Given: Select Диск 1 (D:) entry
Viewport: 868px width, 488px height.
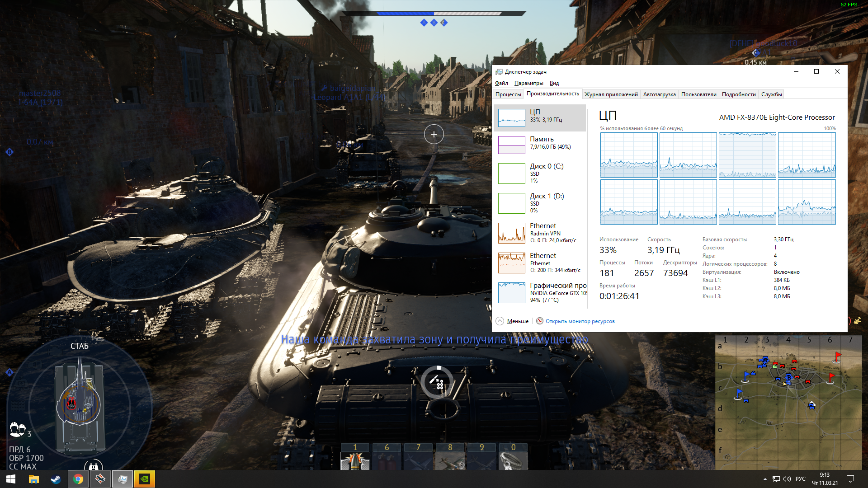Looking at the screenshot, I should pyautogui.click(x=540, y=203).
